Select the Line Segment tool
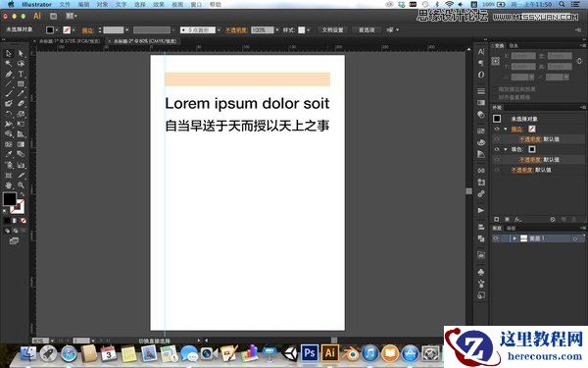 pos(8,84)
